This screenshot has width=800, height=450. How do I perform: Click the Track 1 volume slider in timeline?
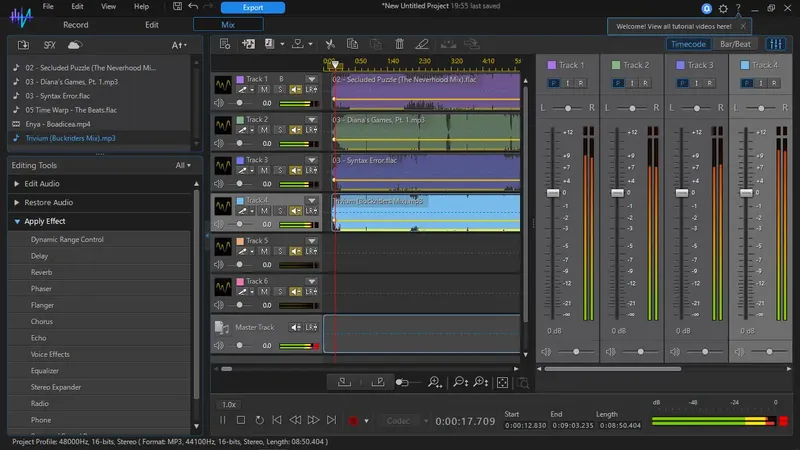tap(239, 103)
